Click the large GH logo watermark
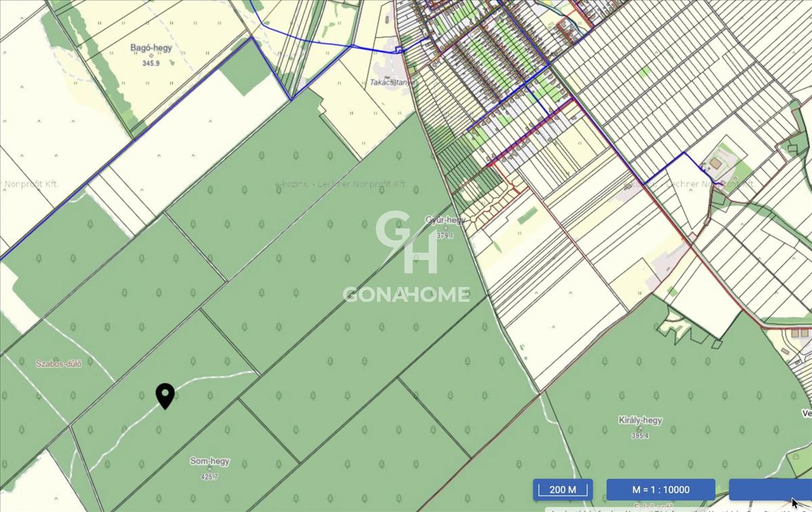 [407, 242]
